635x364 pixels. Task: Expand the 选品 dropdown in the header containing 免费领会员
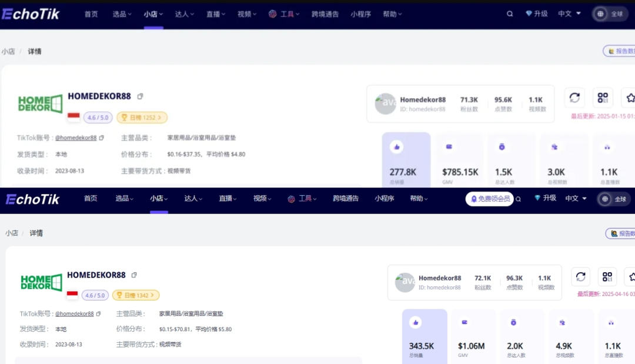coord(124,199)
